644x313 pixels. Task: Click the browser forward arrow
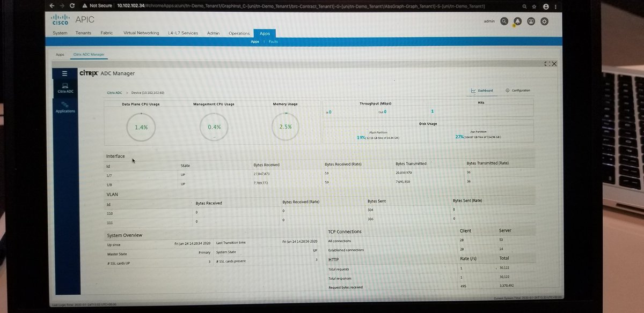[62, 5]
